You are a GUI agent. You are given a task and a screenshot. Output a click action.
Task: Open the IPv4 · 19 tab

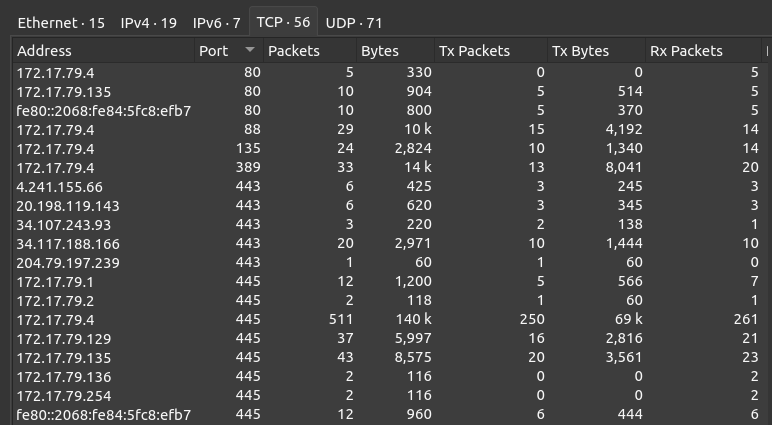(149, 22)
